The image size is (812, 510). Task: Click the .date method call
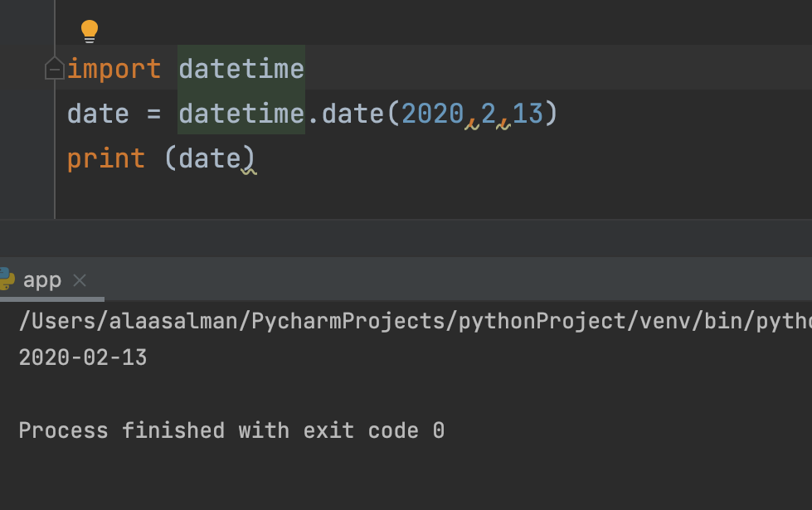pyautogui.click(x=347, y=114)
